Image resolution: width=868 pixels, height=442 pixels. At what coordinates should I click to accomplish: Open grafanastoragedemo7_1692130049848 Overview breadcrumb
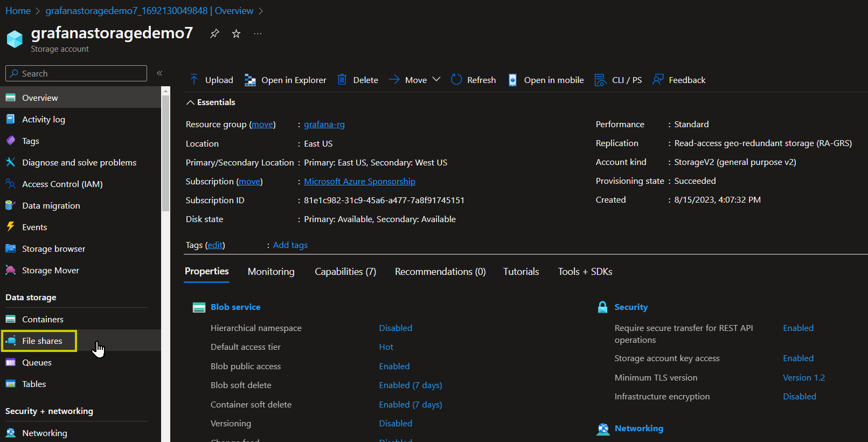[x=149, y=11]
